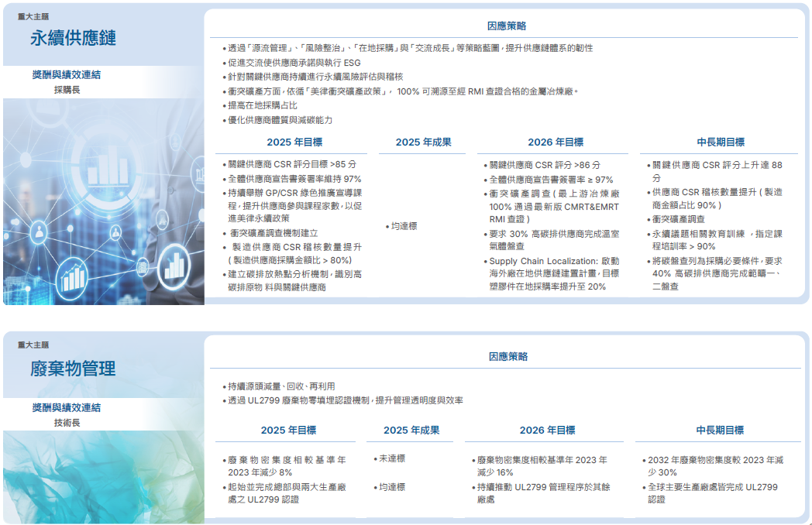Click 因應策略 heading in supply chain panel
This screenshot has height=525, width=812.
(x=507, y=26)
